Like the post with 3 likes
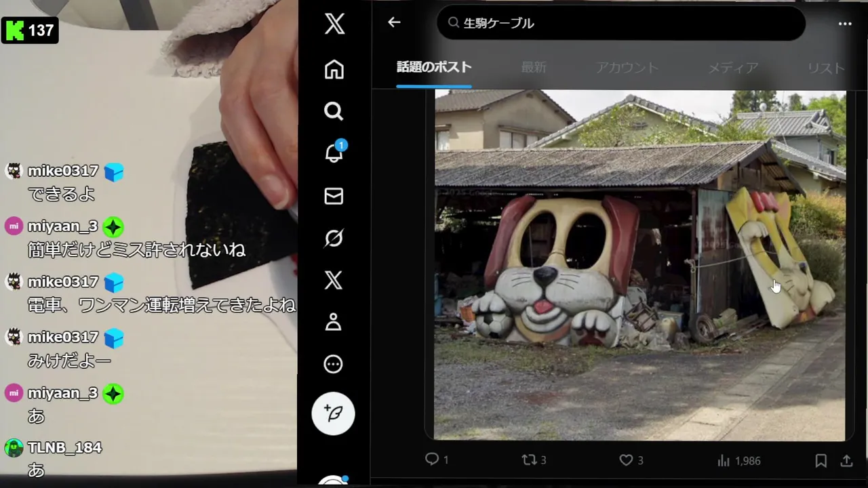The height and width of the screenshot is (488, 868). coord(631,460)
